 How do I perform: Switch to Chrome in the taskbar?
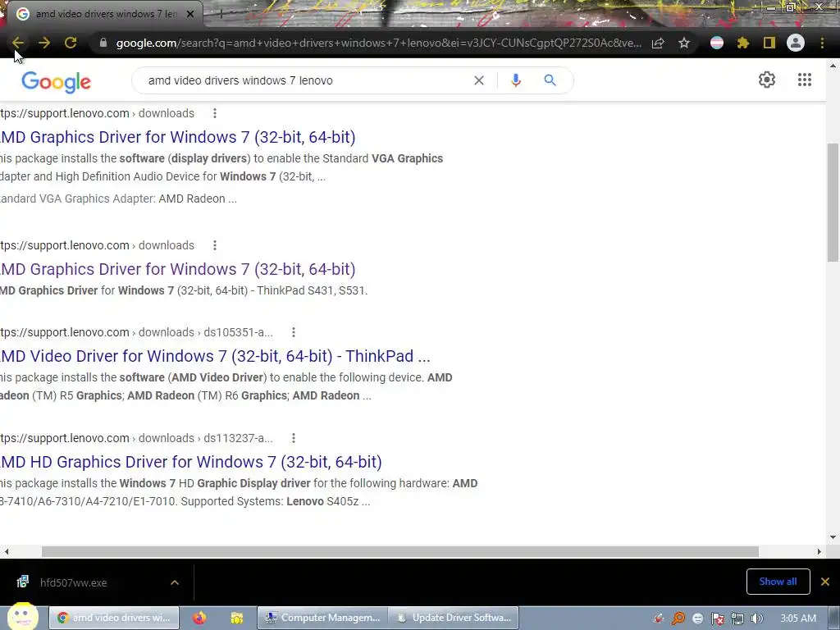coord(113,618)
